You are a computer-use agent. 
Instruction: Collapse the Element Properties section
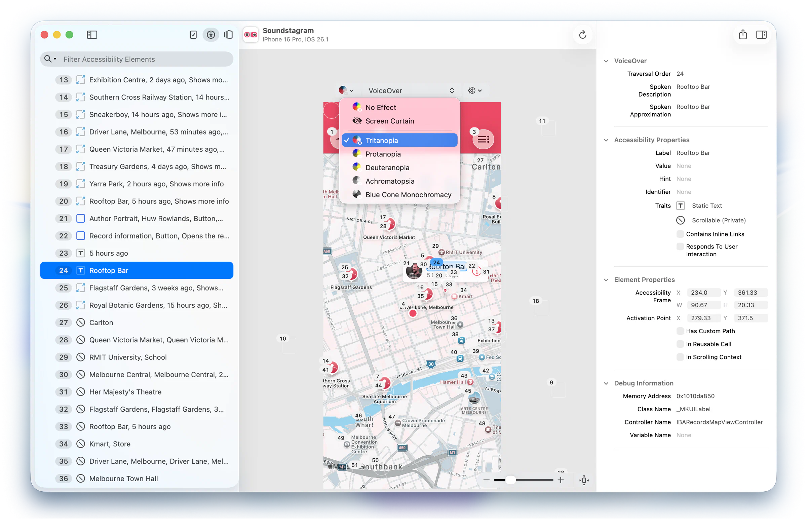click(x=606, y=280)
